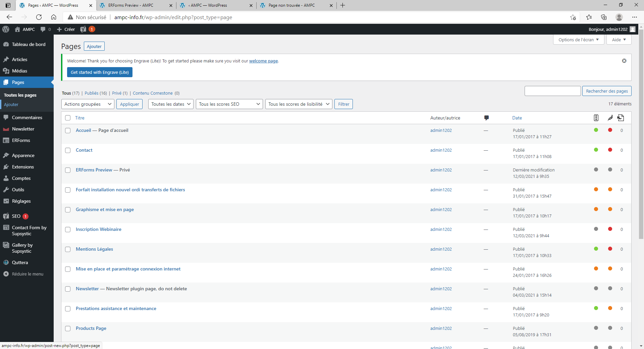Image resolution: width=644 pixels, height=349 pixels.
Task: Sort by SEO score column icon
Action: tap(596, 118)
